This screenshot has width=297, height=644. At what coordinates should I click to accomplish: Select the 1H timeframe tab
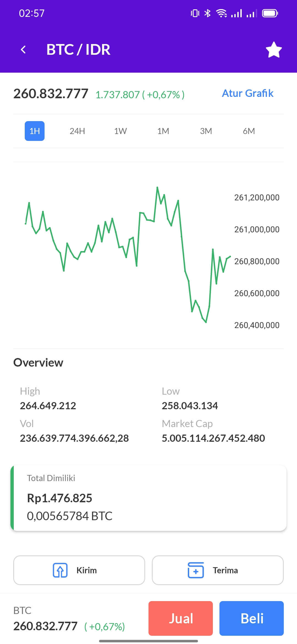click(35, 131)
